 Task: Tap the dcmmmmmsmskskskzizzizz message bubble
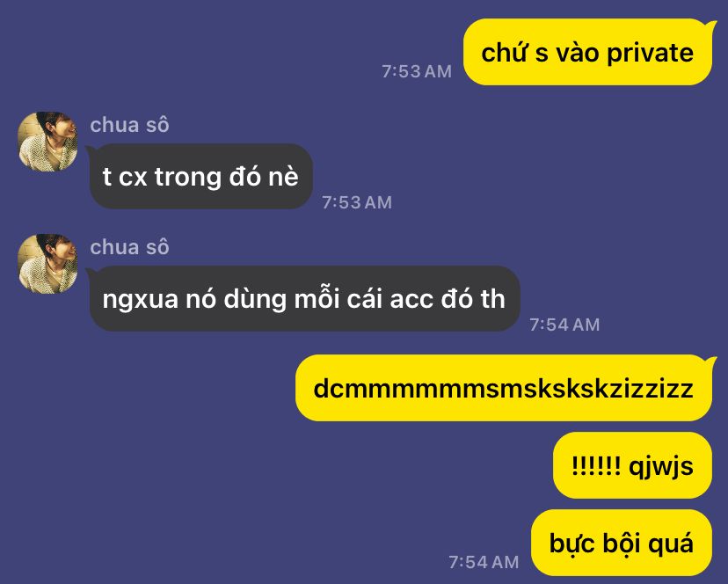(x=504, y=388)
